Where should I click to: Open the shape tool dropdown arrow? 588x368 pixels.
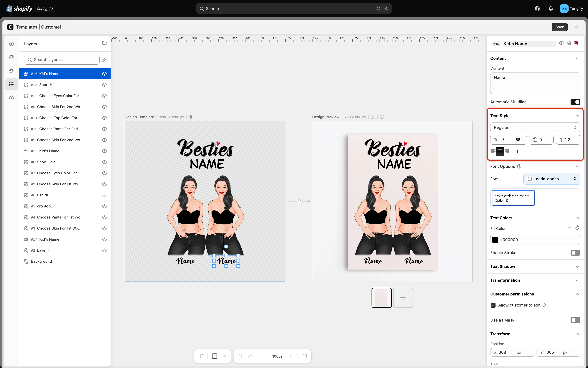224,356
